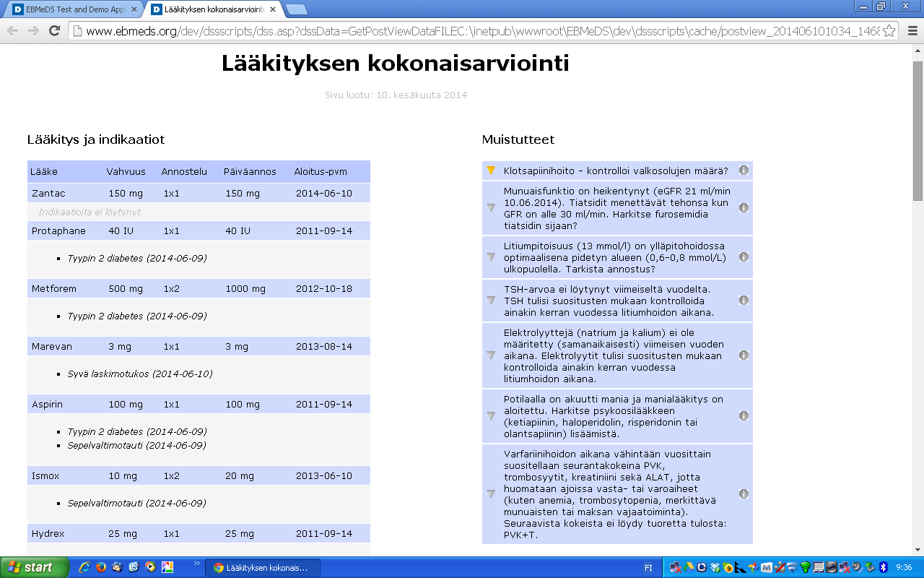Open info for Elektrolyyttejä reminder
Screen dimensions: 924x578
744,355
